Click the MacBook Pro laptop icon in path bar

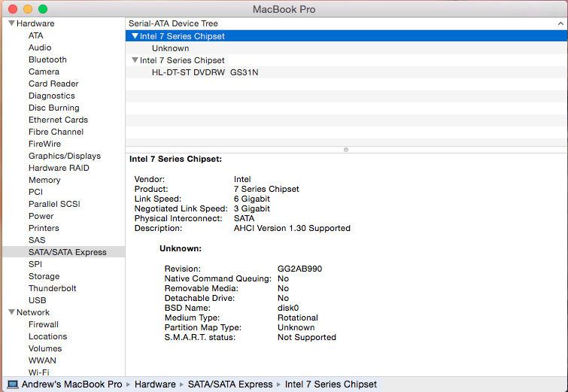[x=13, y=384]
